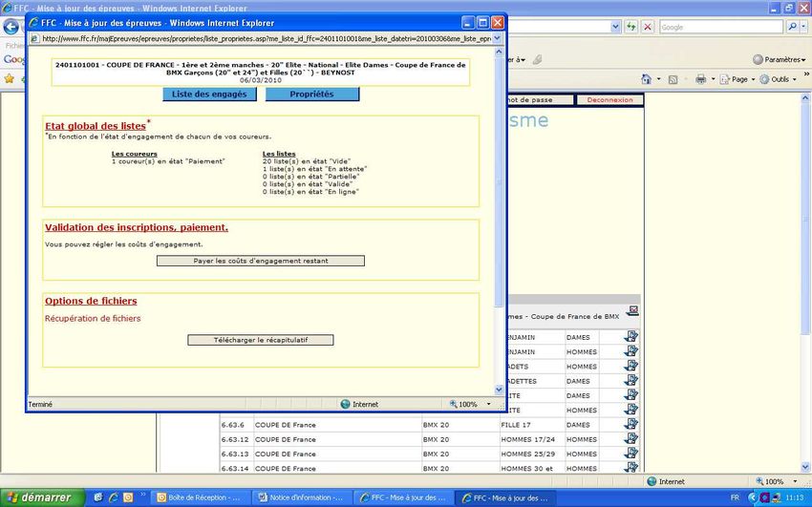
Task: Switch to the Propriétés tab
Action: [x=311, y=95]
